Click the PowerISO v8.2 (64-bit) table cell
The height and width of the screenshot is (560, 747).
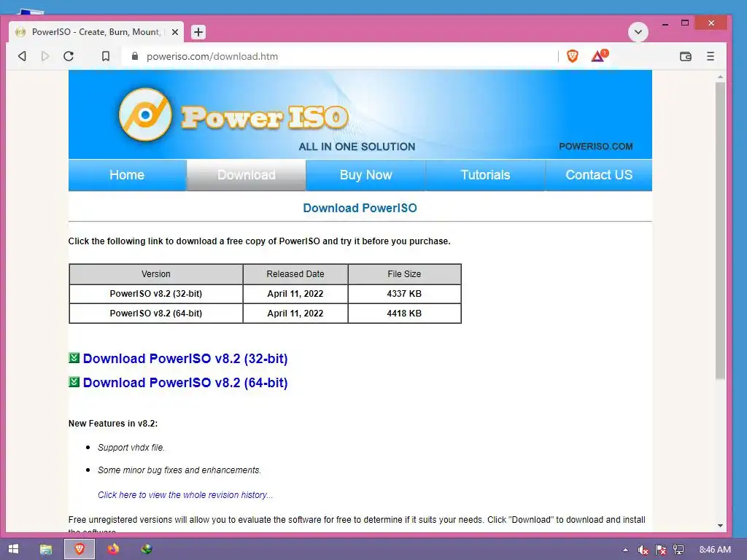pyautogui.click(x=156, y=314)
